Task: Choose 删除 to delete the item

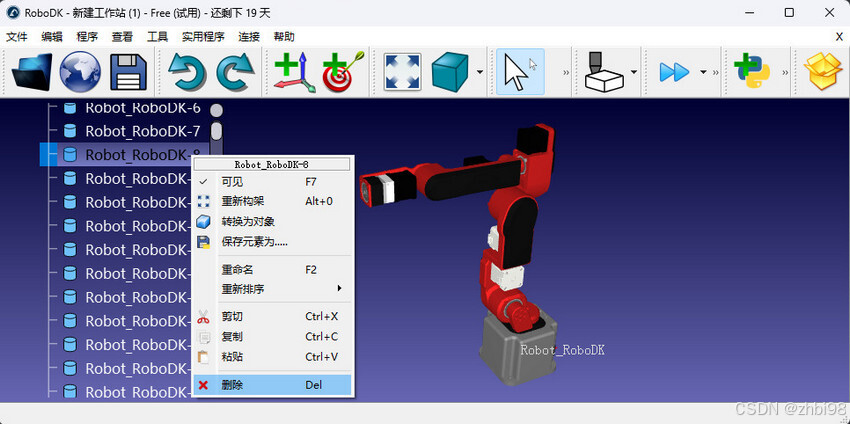Action: tap(274, 385)
